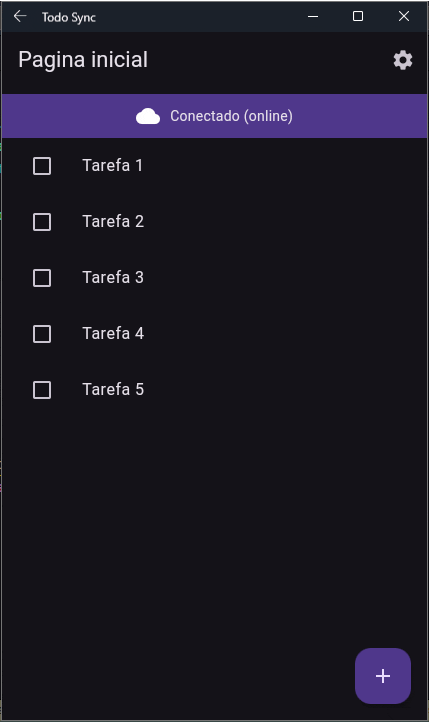Check the Tarefa 1 checkbox
Screen dimensions: 429x722
coord(42,166)
